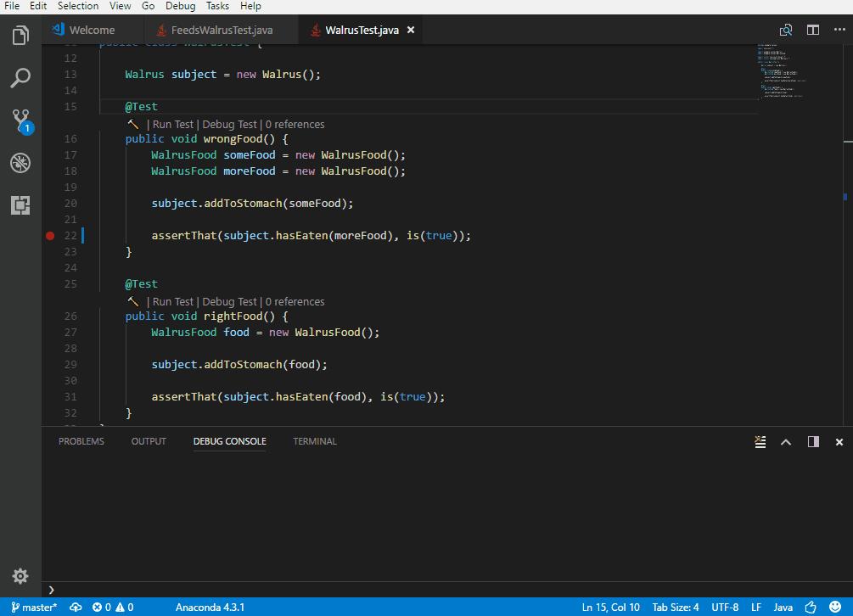This screenshot has width=853, height=616.
Task: Clear the Debug Console output
Action: pos(760,441)
